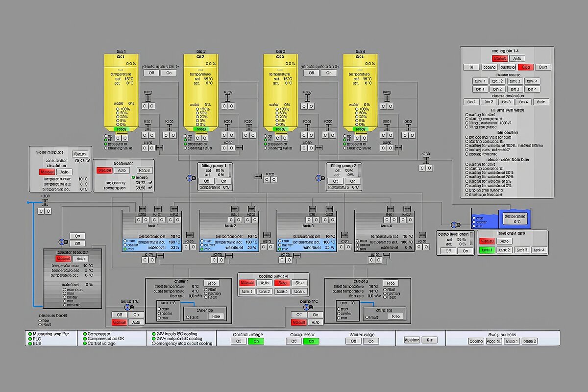Open the Mess 1 screen under Swap screens
The image size is (588, 392).
point(512,341)
